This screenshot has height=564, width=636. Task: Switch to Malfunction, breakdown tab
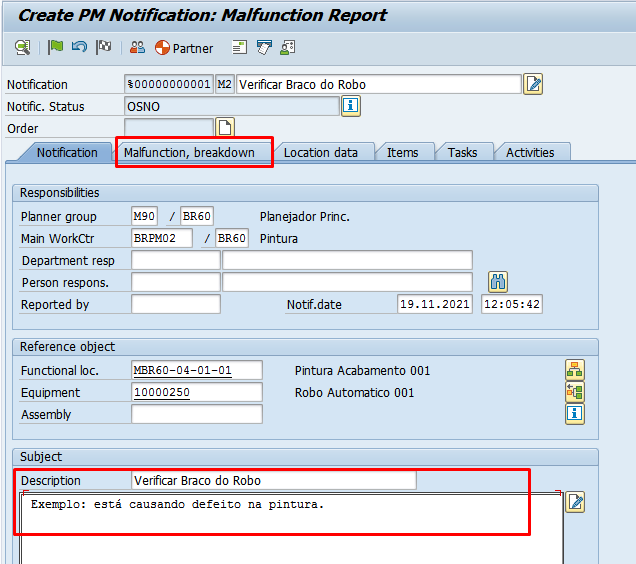point(189,152)
